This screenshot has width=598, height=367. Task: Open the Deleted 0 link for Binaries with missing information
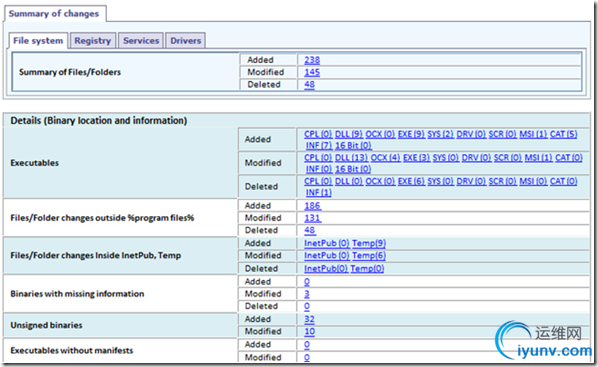[x=307, y=306]
